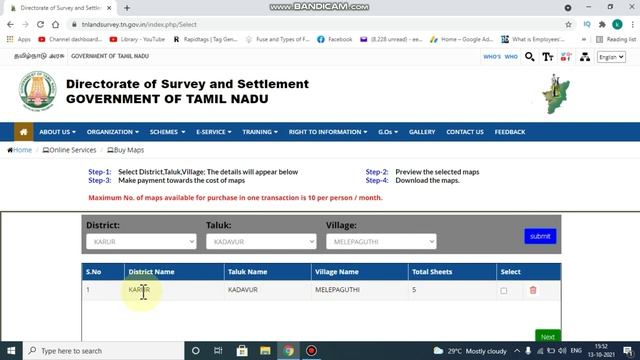Open the Chrome extensions puzzle icon
The width and height of the screenshot is (640, 360).
coord(602,24)
